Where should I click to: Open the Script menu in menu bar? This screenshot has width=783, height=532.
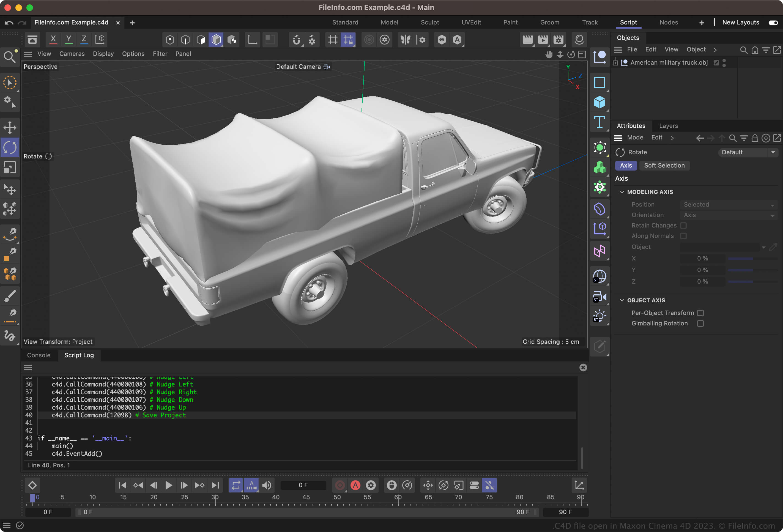(629, 22)
